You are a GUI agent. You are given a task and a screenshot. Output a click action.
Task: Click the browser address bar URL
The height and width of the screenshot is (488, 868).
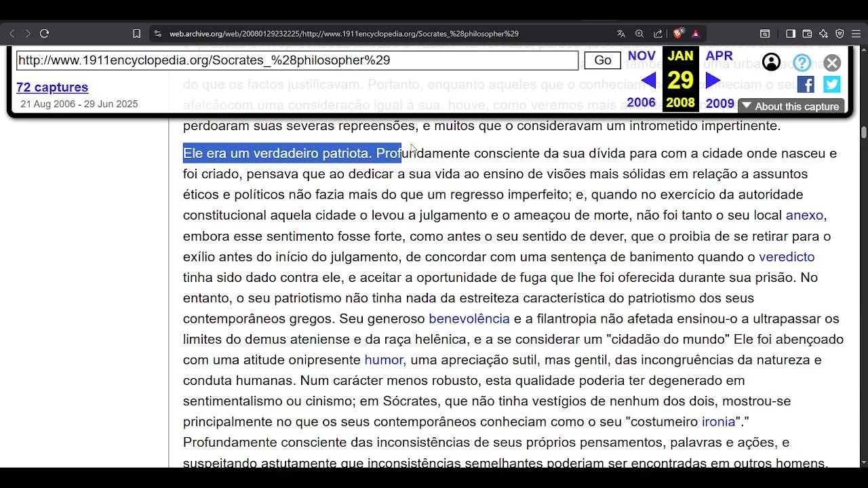[344, 33]
